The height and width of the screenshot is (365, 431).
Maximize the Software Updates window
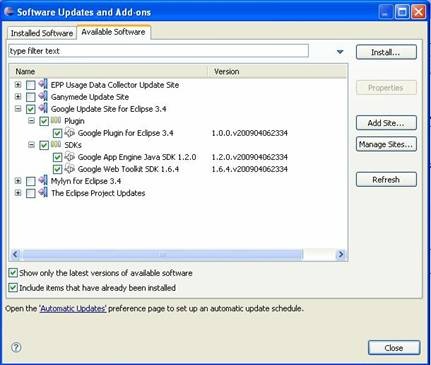[402, 12]
